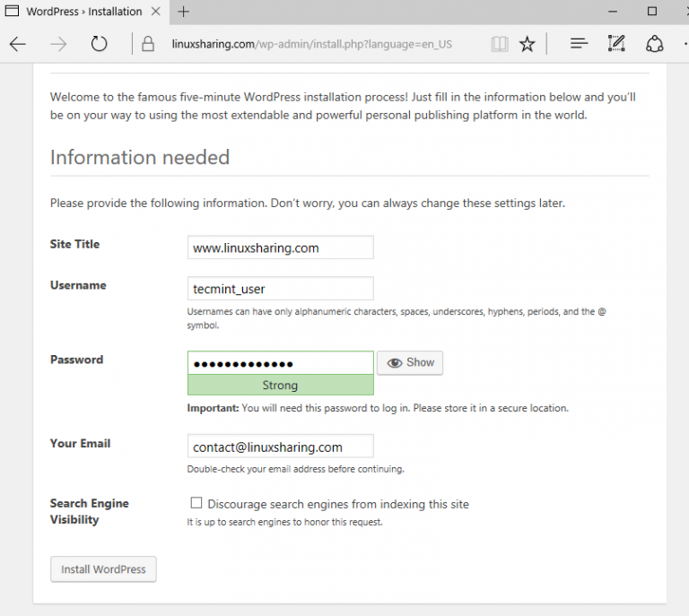Screen dimensions: 689x616
Task: Minimize the browser window
Action: [x=613, y=12]
